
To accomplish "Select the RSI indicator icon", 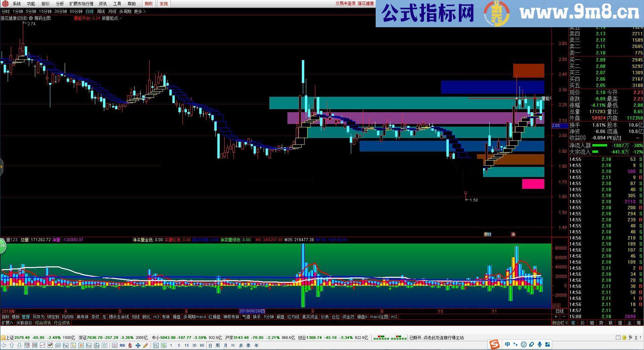I will (x=123, y=345).
